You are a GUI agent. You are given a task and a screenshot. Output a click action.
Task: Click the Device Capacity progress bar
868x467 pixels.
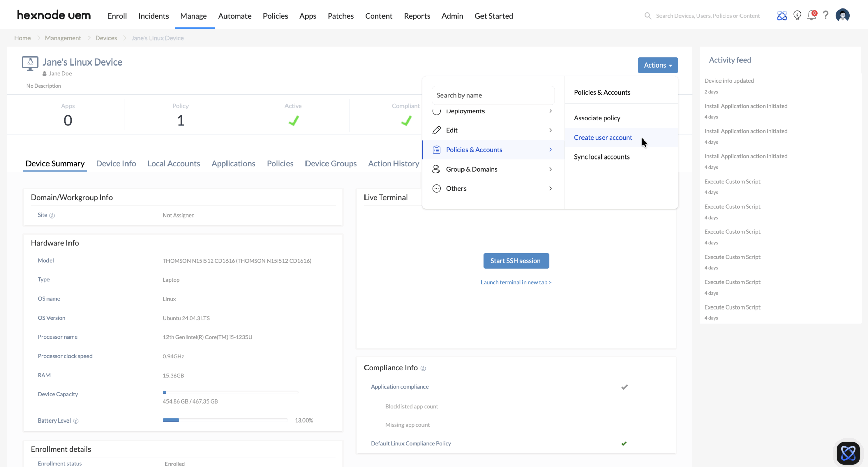(230, 392)
